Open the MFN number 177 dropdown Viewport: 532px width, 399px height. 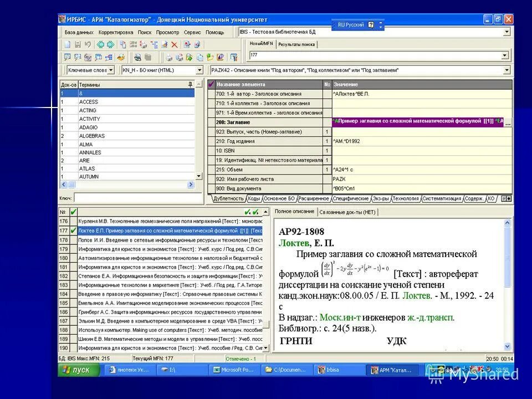(x=505, y=55)
